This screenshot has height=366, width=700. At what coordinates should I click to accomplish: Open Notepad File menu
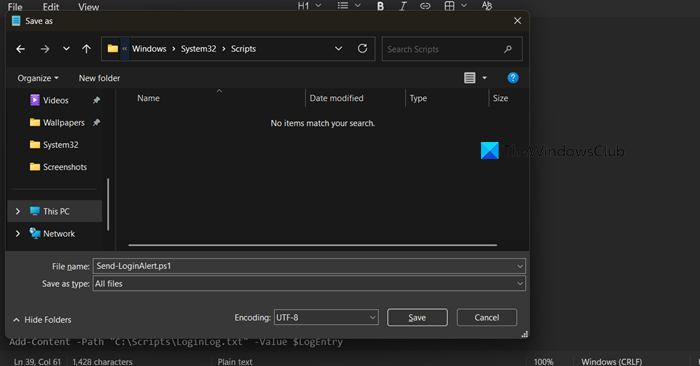click(15, 7)
